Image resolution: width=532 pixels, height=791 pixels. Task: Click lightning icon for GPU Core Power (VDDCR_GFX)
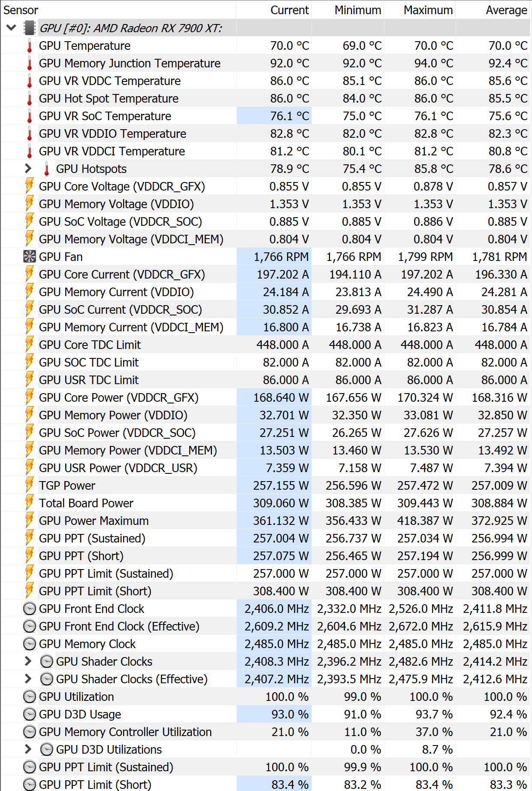pyautogui.click(x=29, y=397)
